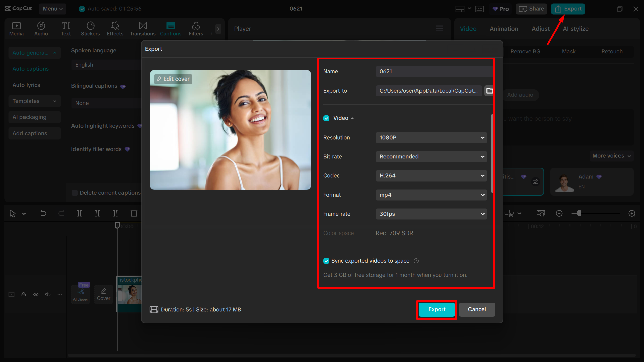Viewport: 644px width, 362px height.
Task: Open the Transitions panel
Action: 143,29
